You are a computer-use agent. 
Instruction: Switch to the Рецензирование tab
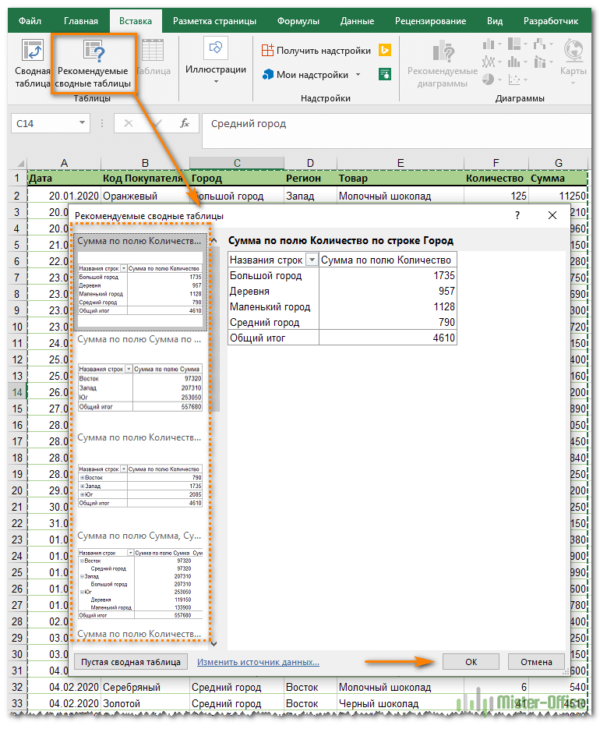(x=430, y=21)
